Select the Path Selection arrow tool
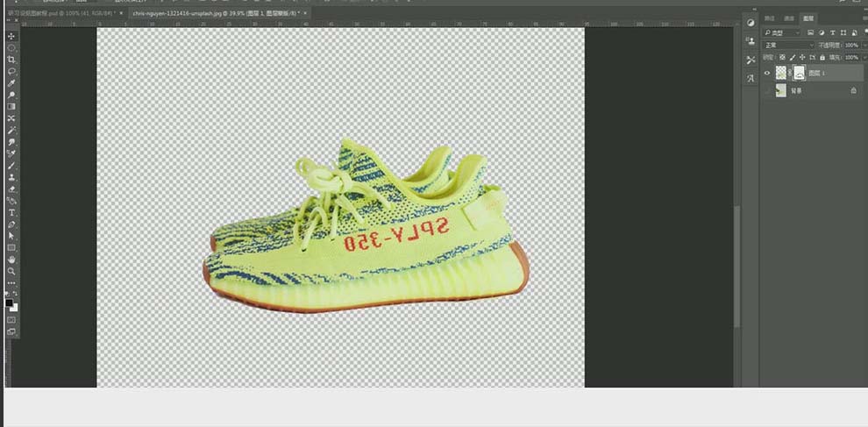 pyautogui.click(x=11, y=236)
